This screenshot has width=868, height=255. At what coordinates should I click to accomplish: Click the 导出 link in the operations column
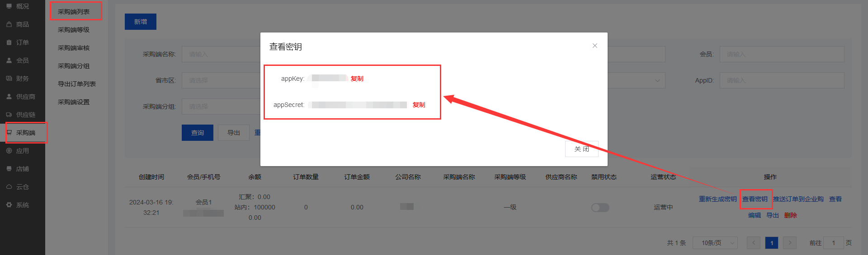(x=773, y=215)
